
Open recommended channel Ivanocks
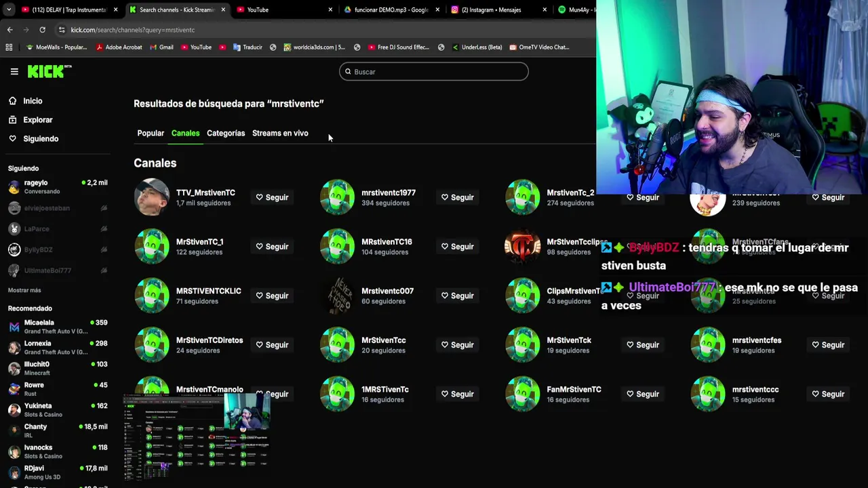tap(58, 451)
